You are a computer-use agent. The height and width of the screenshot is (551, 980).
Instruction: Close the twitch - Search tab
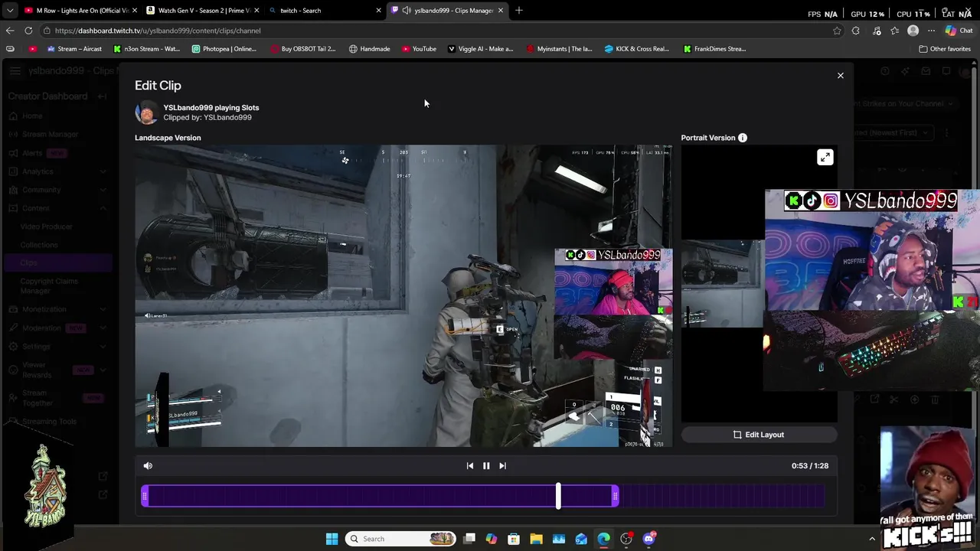(378, 11)
